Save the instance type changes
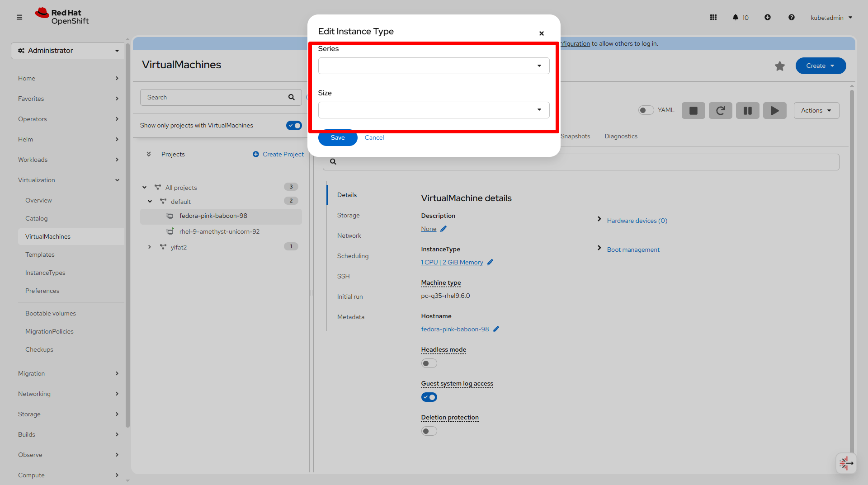The width and height of the screenshot is (868, 485). [338, 138]
